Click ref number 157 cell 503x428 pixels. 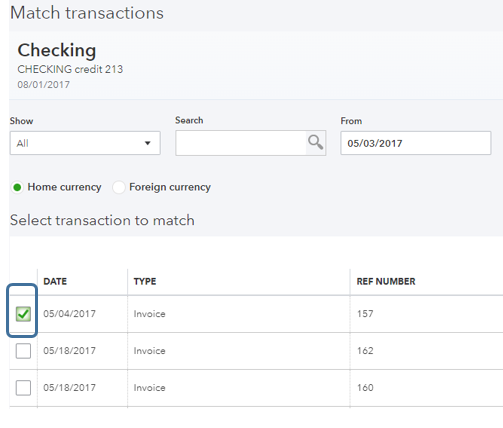365,314
